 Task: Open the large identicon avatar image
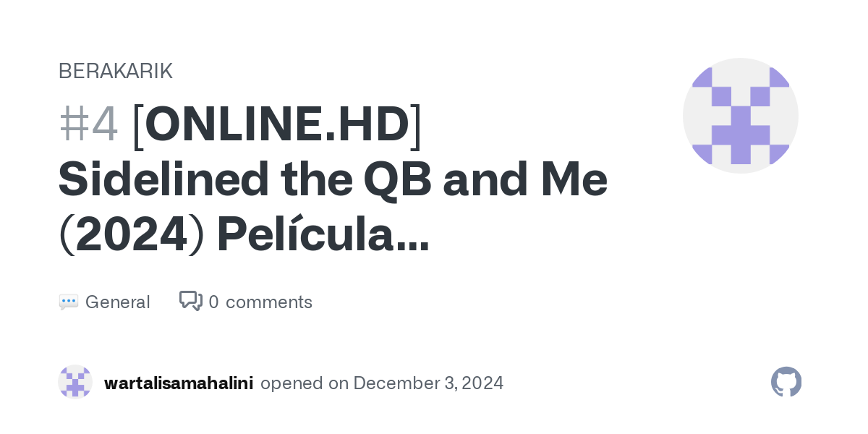coord(740,116)
